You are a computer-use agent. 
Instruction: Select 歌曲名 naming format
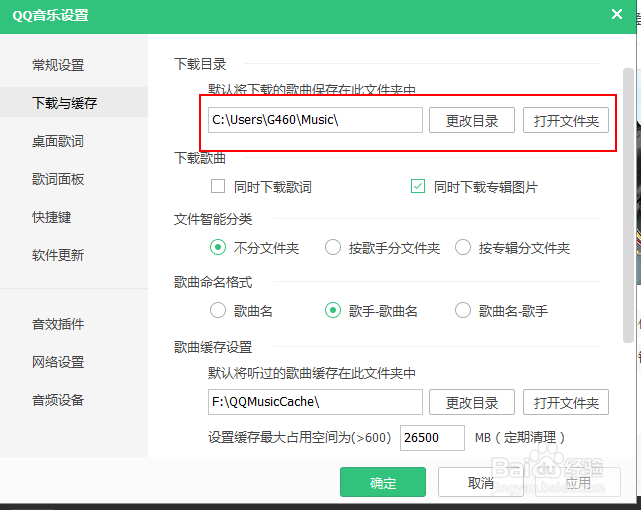(218, 311)
